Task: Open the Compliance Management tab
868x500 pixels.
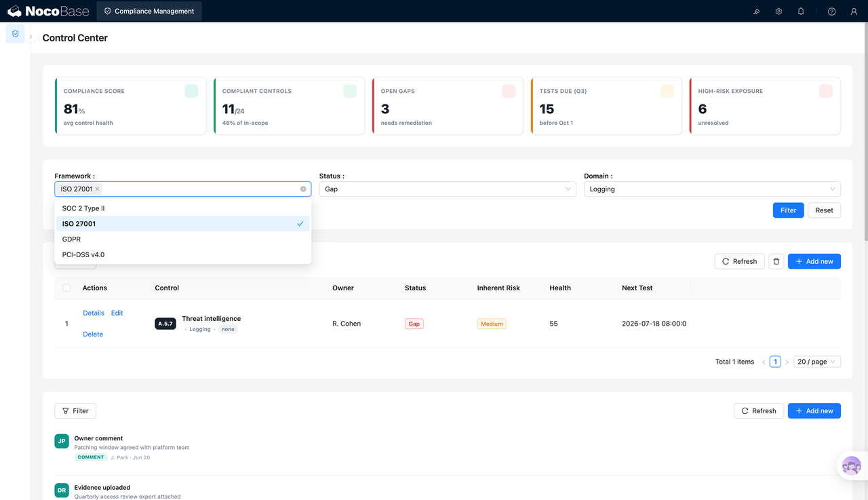Action: [x=149, y=11]
